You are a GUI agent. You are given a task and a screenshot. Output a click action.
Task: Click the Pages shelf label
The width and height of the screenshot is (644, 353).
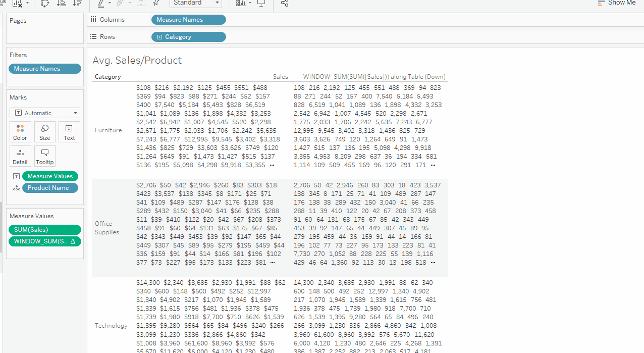[18, 21]
